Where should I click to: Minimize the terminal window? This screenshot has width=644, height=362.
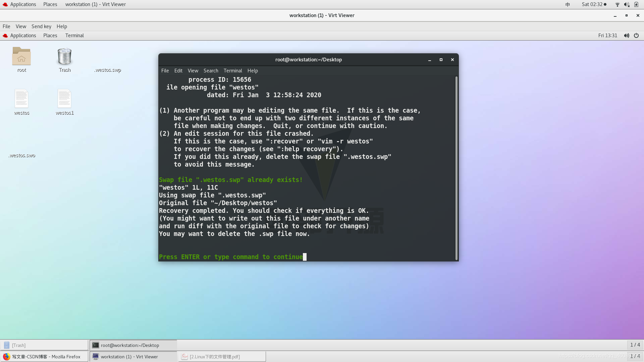[x=429, y=60]
